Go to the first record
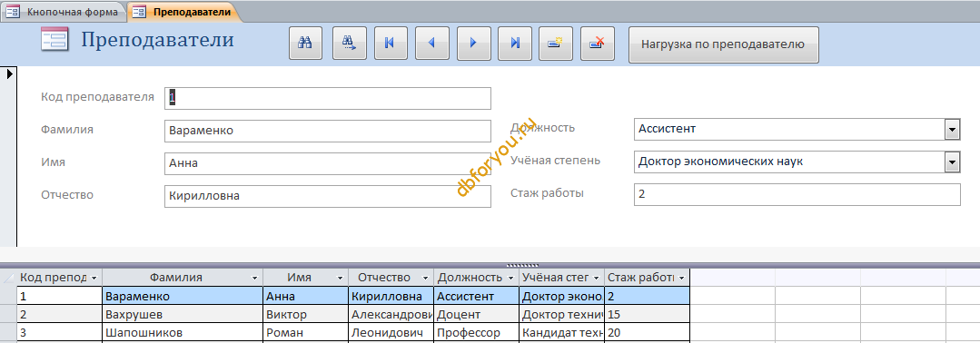The image size is (980, 343). tap(391, 44)
